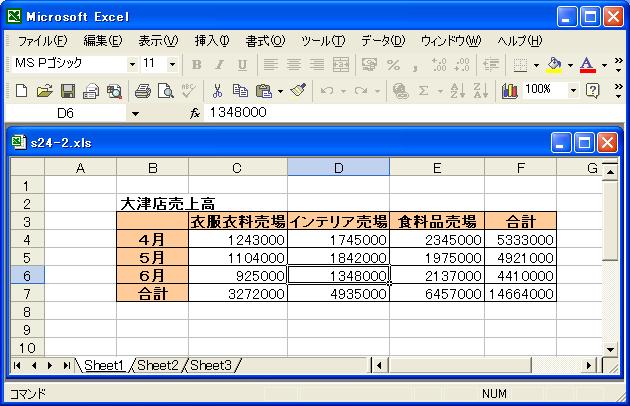The image size is (630, 406).
Task: Toggle Italic formatting
Action: pyautogui.click(x=219, y=65)
